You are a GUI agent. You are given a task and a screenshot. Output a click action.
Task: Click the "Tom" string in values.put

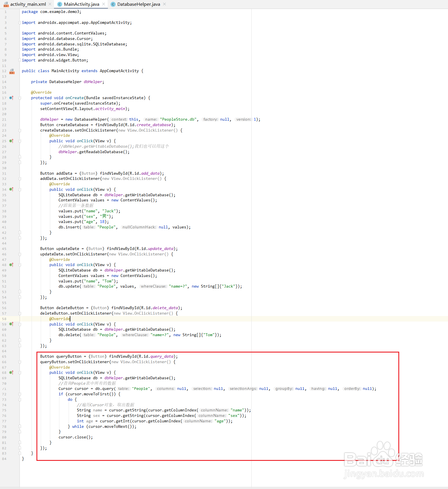(x=108, y=281)
